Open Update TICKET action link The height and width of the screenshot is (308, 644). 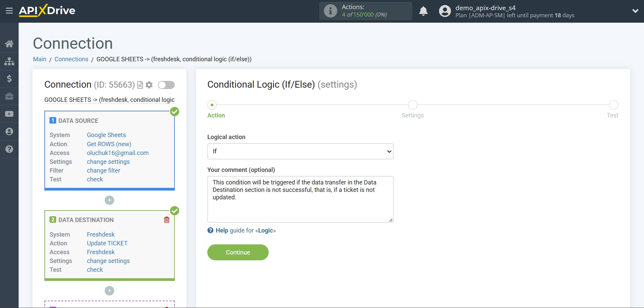coord(107,243)
